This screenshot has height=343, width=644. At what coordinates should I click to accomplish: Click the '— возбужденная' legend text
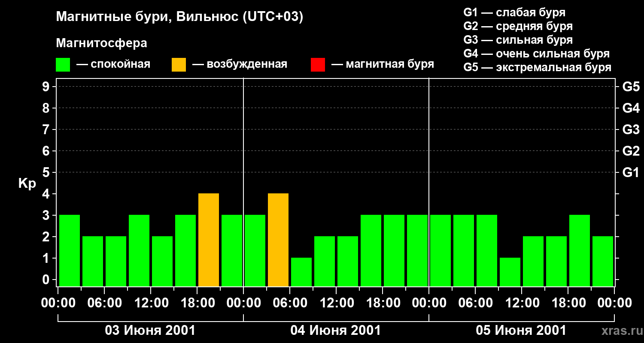[240, 64]
